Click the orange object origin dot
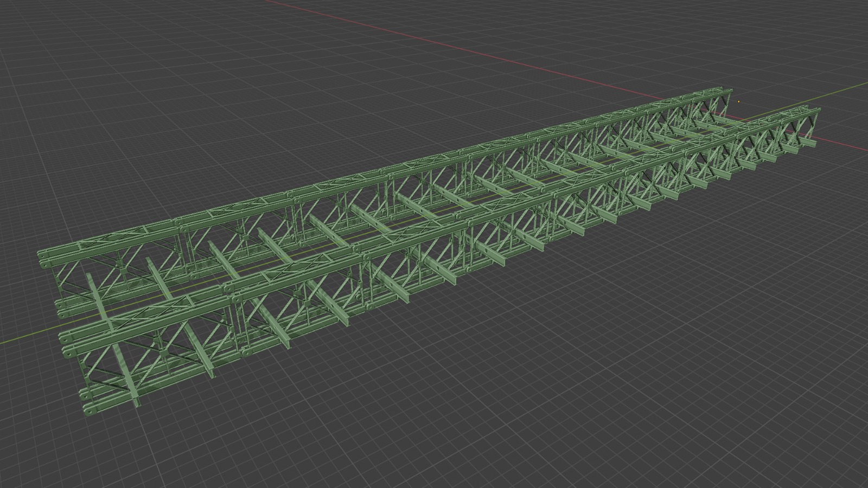868x488 pixels. point(739,101)
